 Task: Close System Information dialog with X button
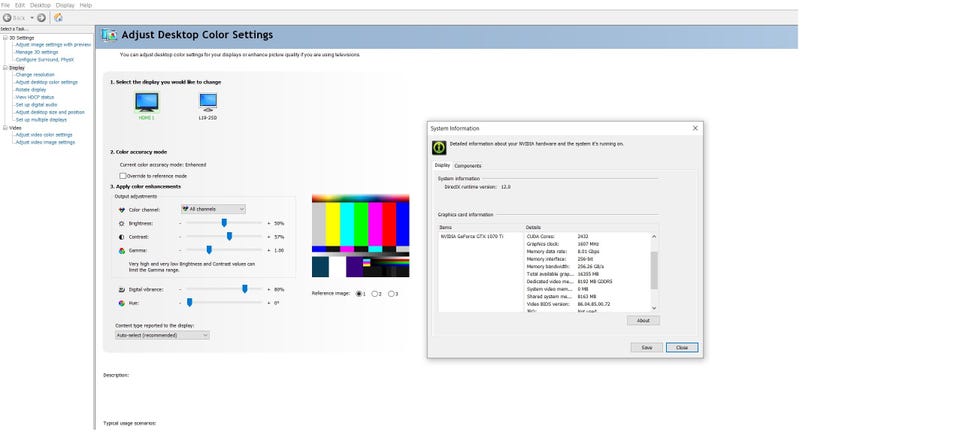695,128
